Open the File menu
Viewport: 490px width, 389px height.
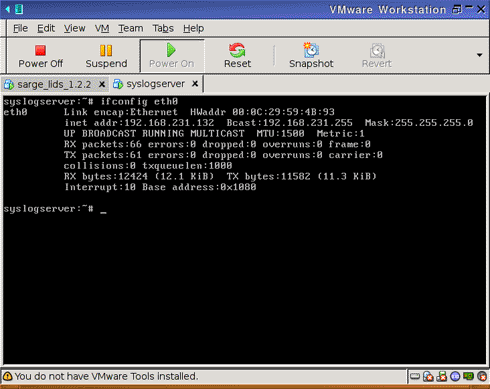(20, 28)
